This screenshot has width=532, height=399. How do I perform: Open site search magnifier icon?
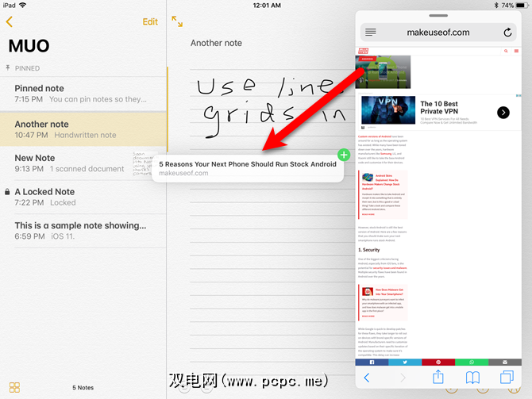tap(506, 51)
